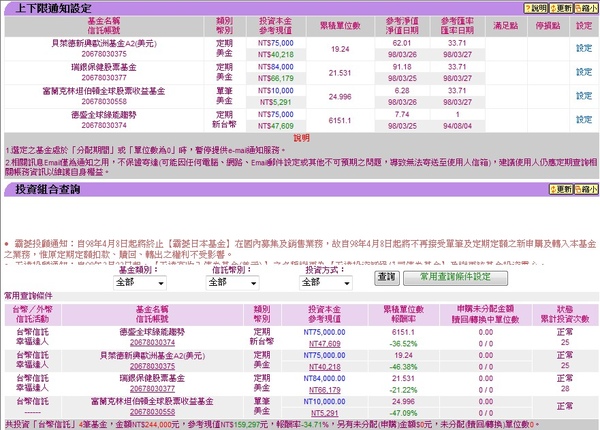
Task: Select NT$40,218 in notification settings table
Action: [x=276, y=55]
